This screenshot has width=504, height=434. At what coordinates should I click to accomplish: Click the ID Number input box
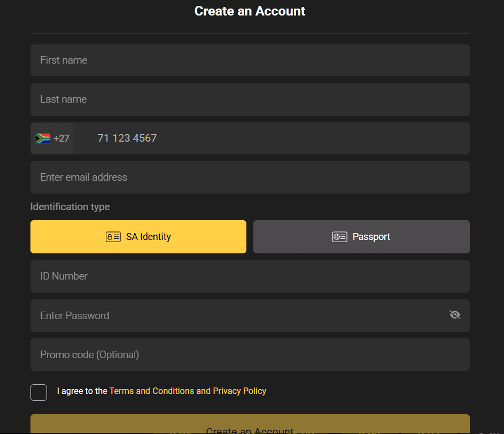(250, 276)
